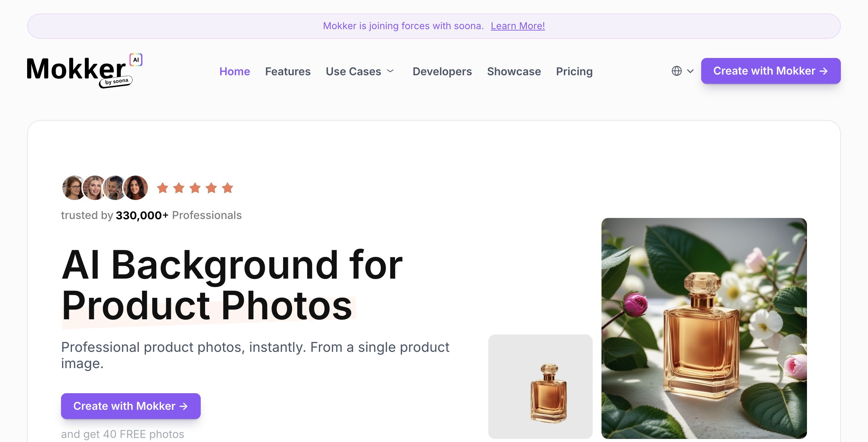Click Learn More! in the announcement banner
Image resolution: width=868 pixels, height=442 pixels.
(x=518, y=26)
